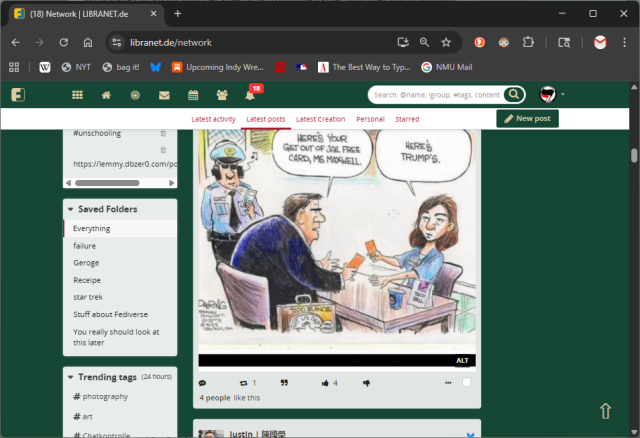Collapse the Saved Folders section
The image size is (640, 438).
70,209
